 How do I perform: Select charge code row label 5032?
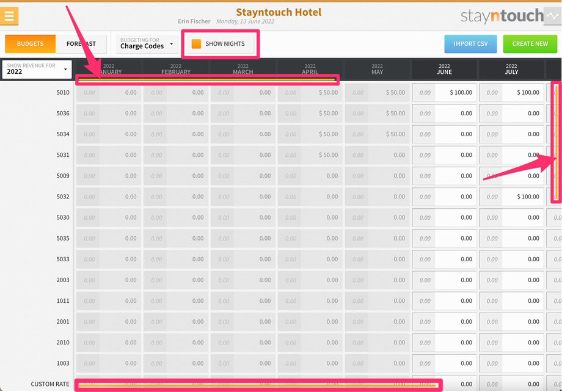pos(63,197)
